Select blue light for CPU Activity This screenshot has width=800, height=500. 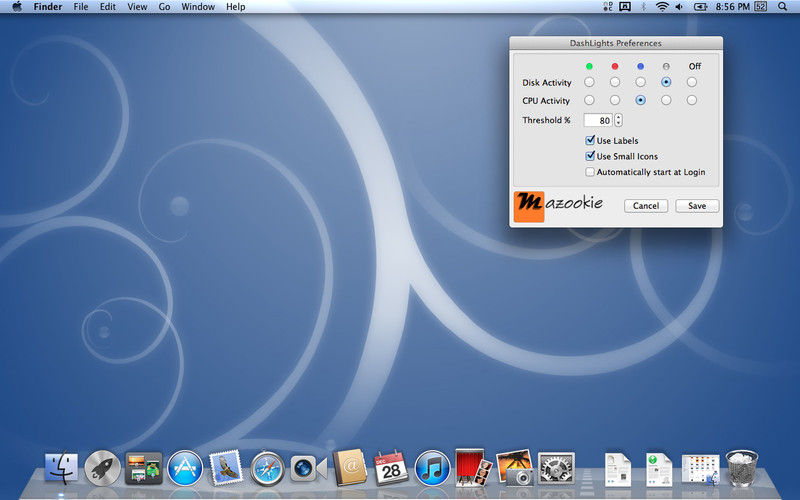(640, 101)
